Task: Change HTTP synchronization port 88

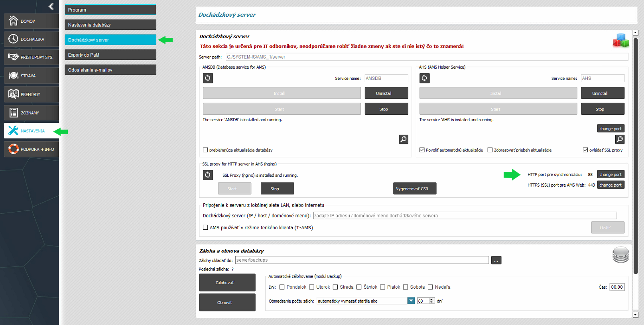Action: click(x=611, y=174)
